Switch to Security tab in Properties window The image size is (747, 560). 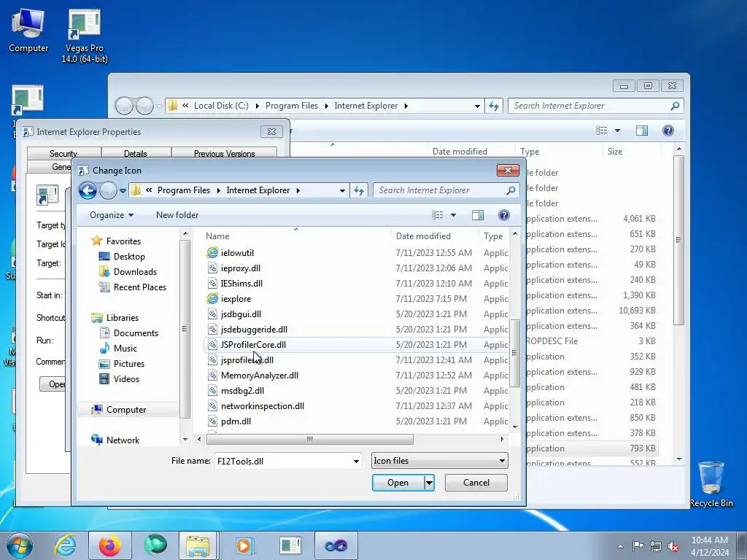[63, 153]
